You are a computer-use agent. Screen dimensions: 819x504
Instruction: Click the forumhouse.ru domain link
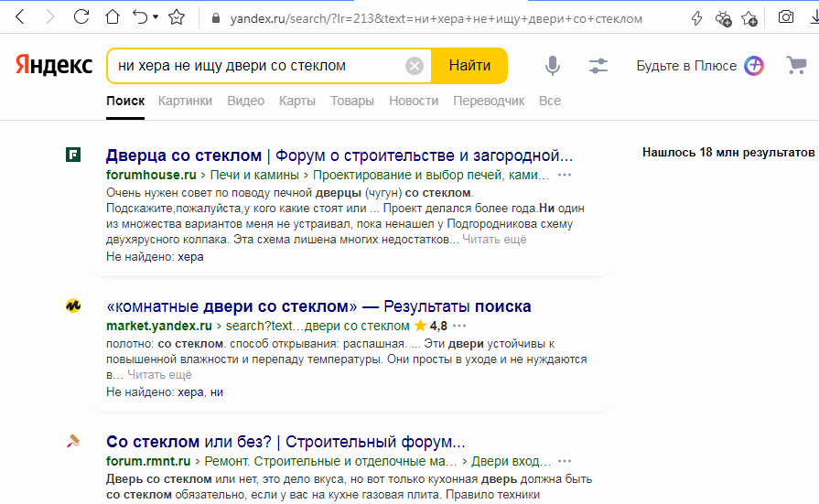(152, 175)
